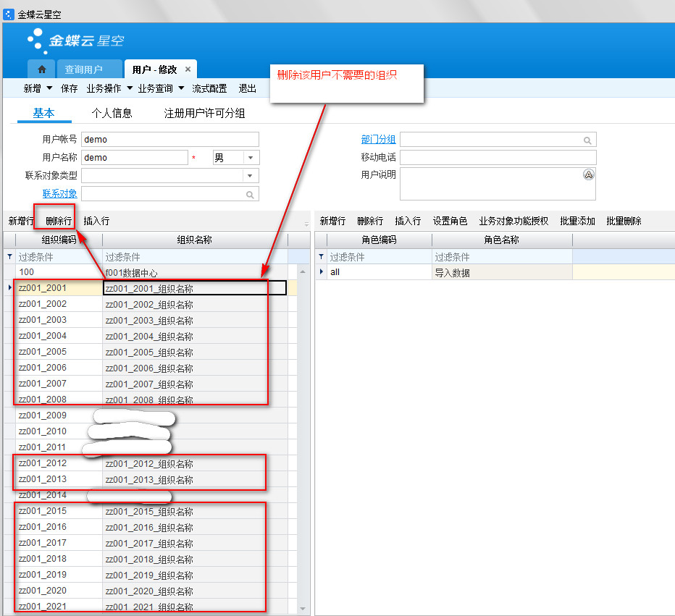Image resolution: width=675 pixels, height=616 pixels.
Task: Switch to the 查询用户 tab
Action: click(x=83, y=69)
